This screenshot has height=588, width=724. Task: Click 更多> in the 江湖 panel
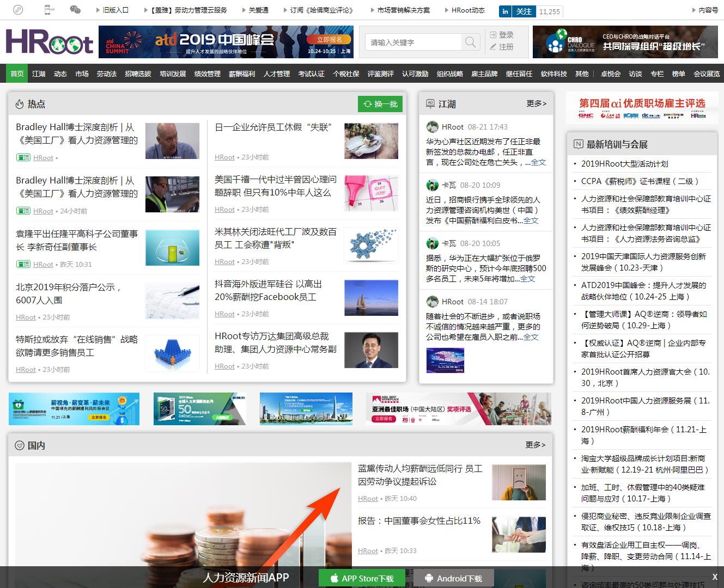pyautogui.click(x=536, y=103)
